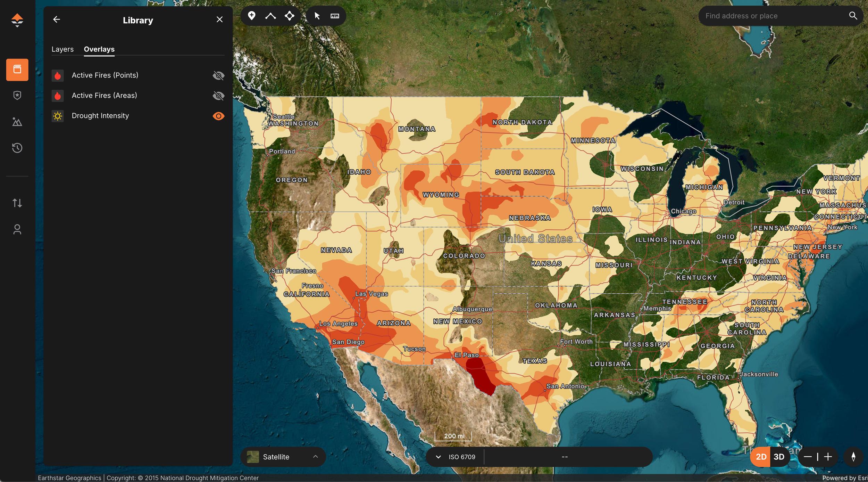Show the Active Fires (Areas) overlay
868x482 pixels.
219,96
